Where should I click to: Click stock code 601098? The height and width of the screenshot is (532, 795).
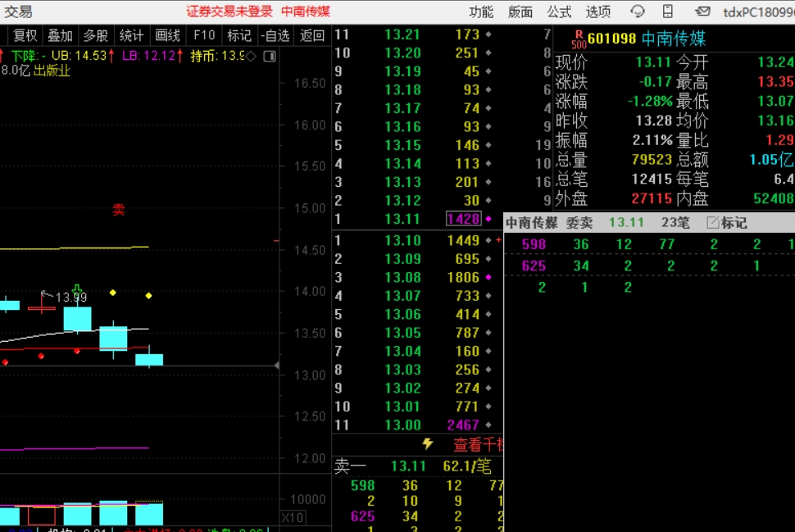(612, 39)
